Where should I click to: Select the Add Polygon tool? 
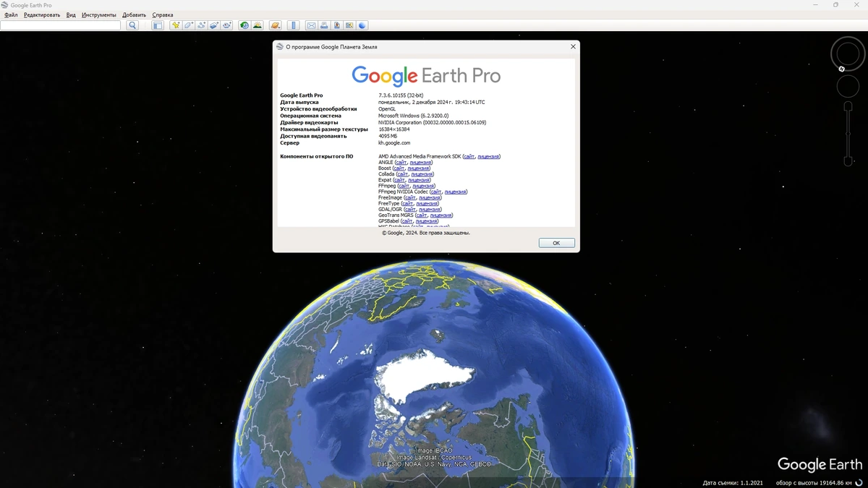pyautogui.click(x=188, y=25)
